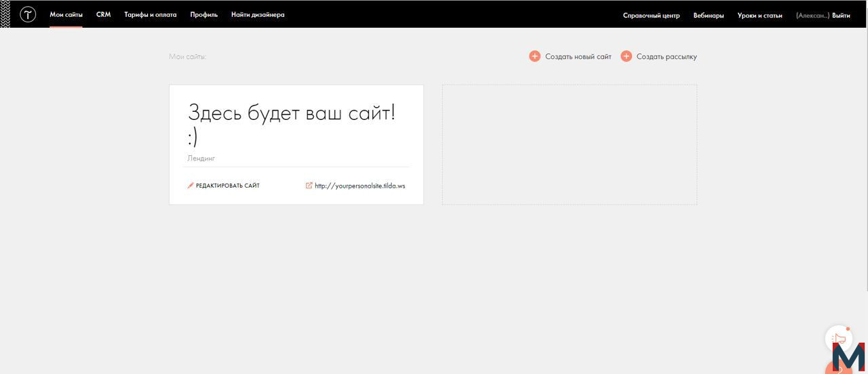
Task: Click the empty dashed site placeholder
Action: [569, 144]
